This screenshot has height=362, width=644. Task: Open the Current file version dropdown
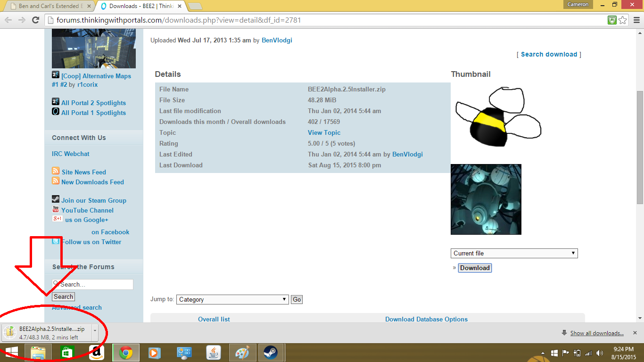pyautogui.click(x=514, y=253)
